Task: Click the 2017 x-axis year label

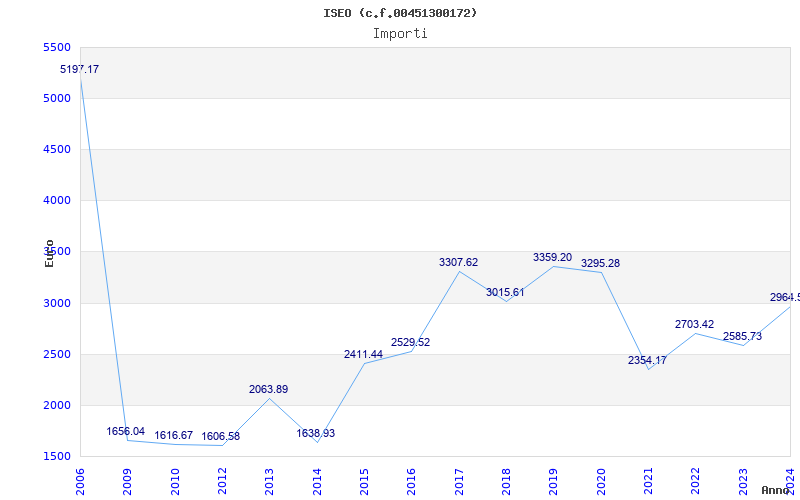Action: pyautogui.click(x=459, y=482)
